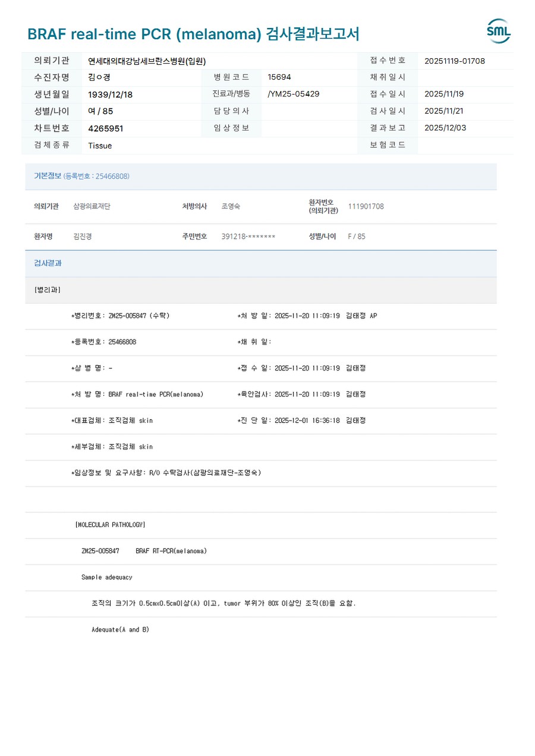This screenshot has width=535, height=756.
Task: Select diagnosis date '2025-12-01 16:36:18'
Action: pos(307,421)
